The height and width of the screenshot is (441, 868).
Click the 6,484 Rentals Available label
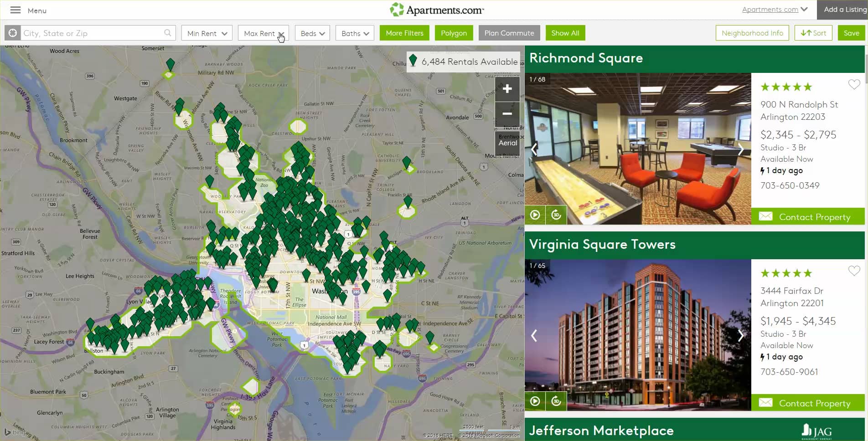tap(470, 62)
